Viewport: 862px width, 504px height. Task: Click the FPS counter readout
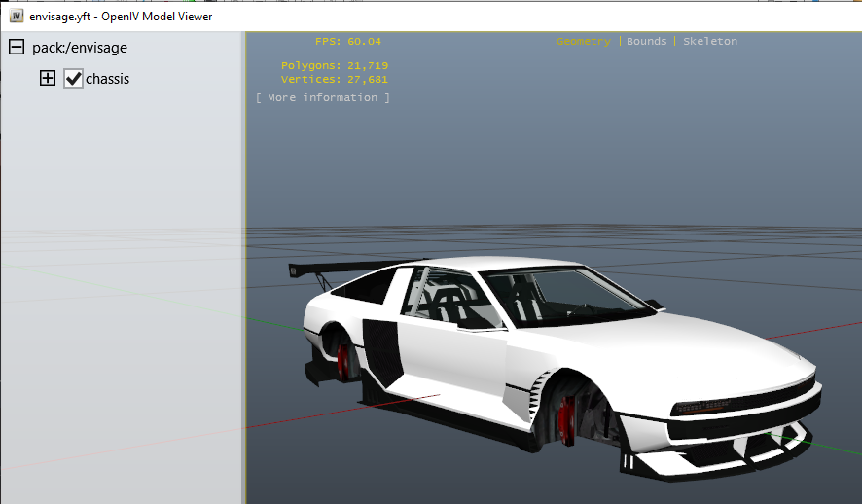click(347, 41)
